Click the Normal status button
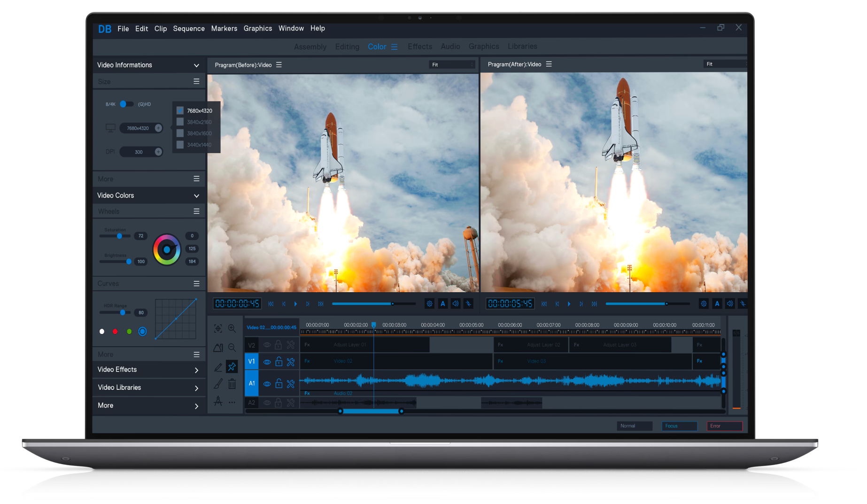 635,426
